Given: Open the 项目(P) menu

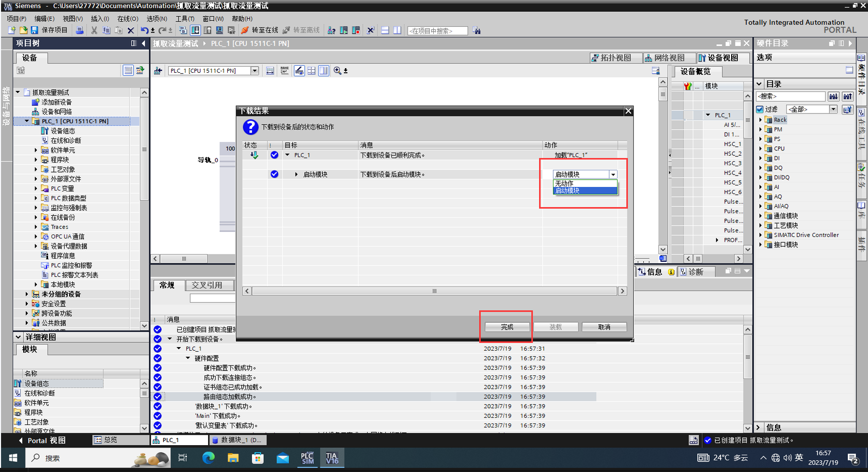Looking at the screenshot, I should tap(17, 19).
